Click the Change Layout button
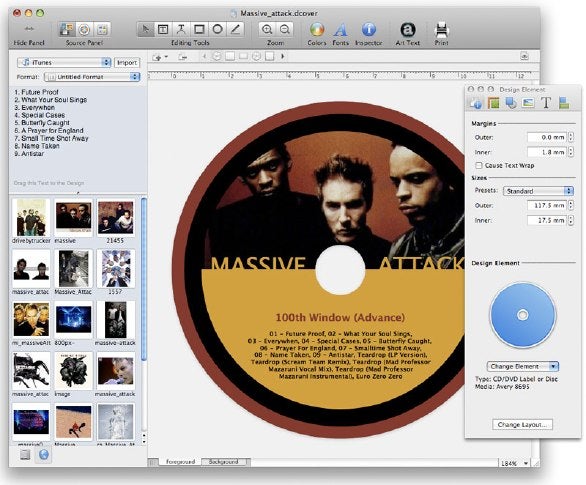 pos(522,425)
